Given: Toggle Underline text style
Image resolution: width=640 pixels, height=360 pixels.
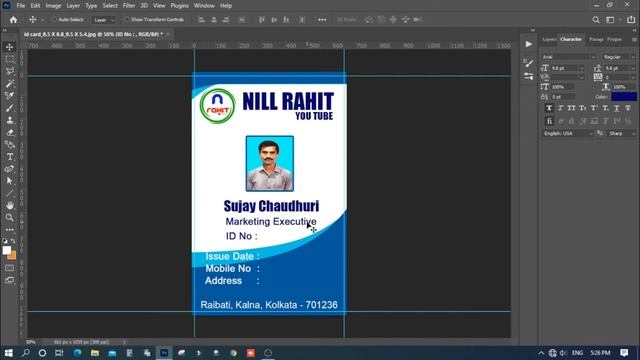Looking at the screenshot, I should pyautogui.click(x=617, y=108).
